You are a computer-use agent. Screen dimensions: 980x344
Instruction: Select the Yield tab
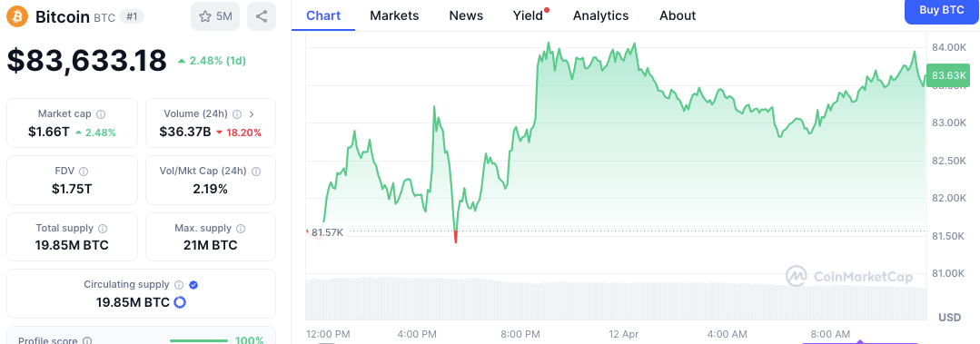tap(528, 15)
